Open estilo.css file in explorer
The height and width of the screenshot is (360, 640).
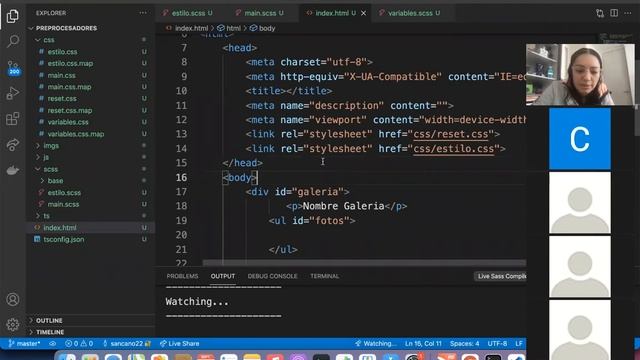[x=62, y=52]
